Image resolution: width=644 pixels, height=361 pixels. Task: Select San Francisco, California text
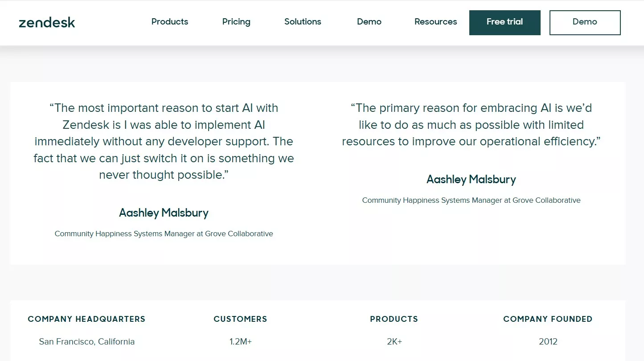86,342
